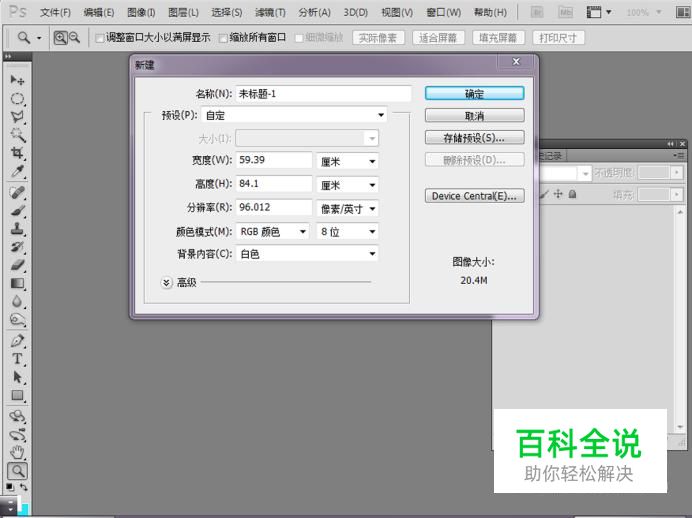The width and height of the screenshot is (692, 518).
Task: Open the 编辑(E) menu
Action: point(99,12)
